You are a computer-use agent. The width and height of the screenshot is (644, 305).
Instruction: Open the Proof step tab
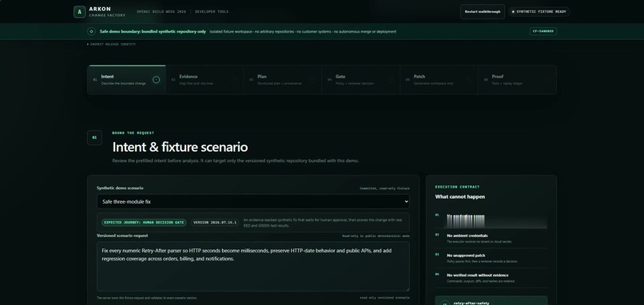(517, 80)
